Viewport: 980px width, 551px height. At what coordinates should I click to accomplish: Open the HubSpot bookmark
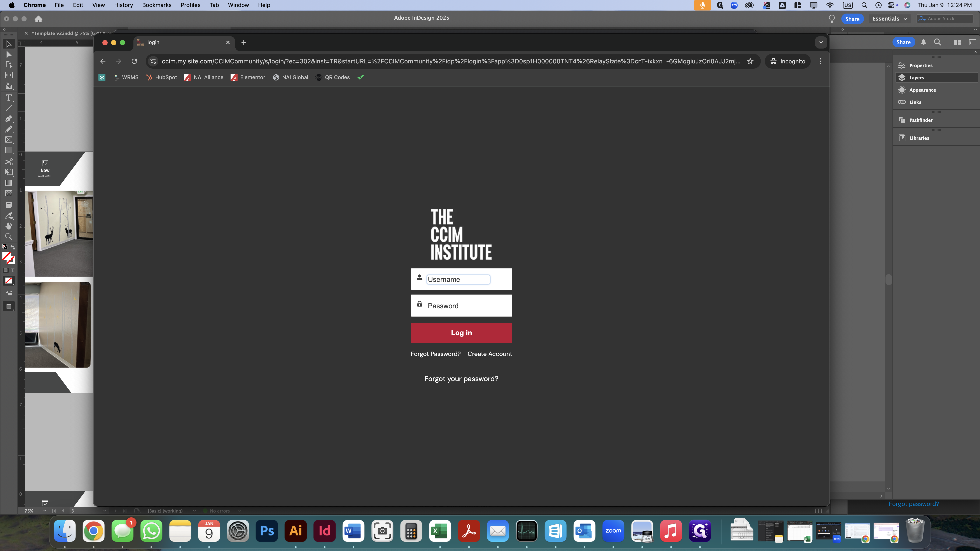point(162,77)
